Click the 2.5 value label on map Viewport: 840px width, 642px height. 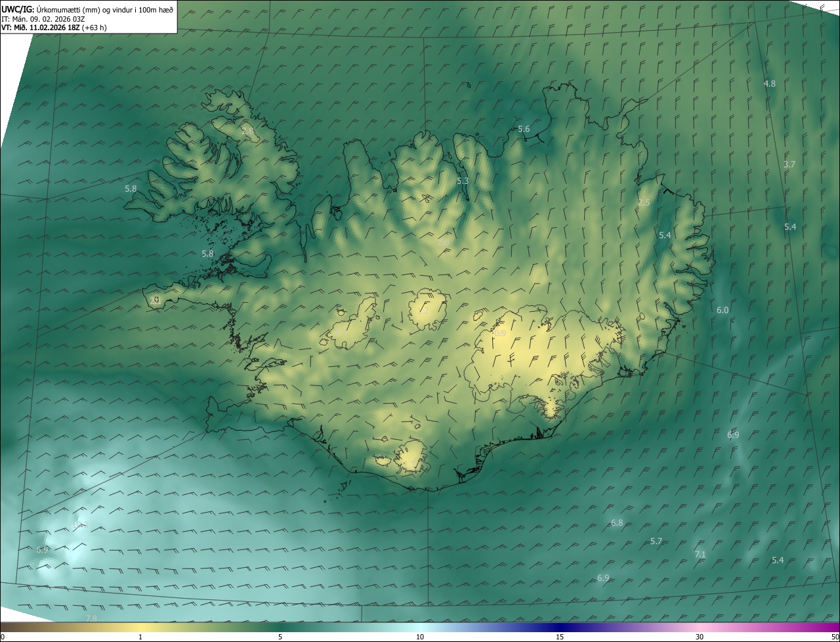click(644, 203)
